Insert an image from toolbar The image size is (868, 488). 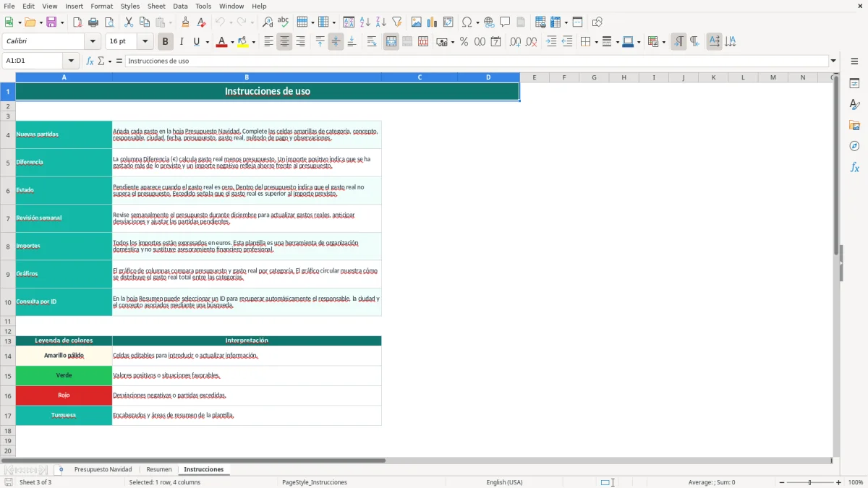(x=417, y=22)
